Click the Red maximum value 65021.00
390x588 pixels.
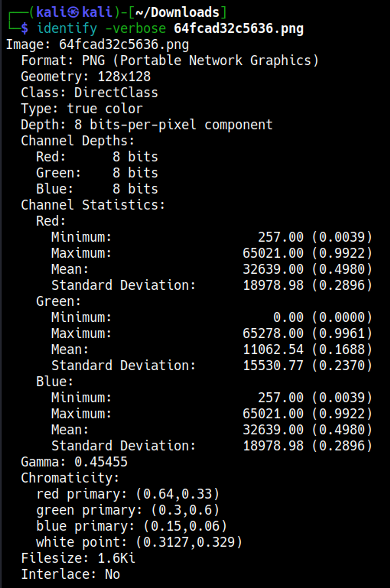click(x=273, y=253)
